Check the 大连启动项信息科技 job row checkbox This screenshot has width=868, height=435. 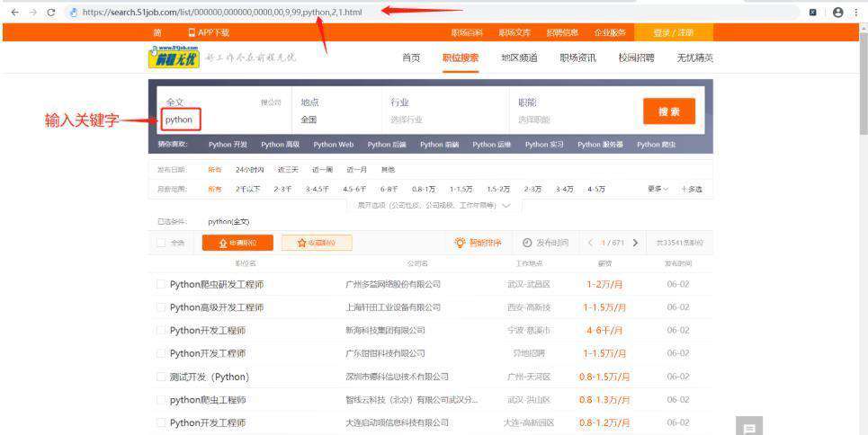(x=161, y=422)
